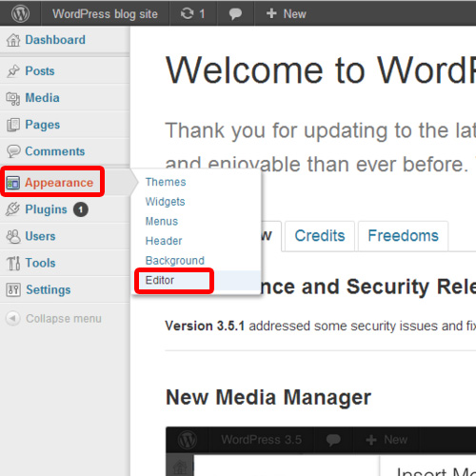This screenshot has width=476, height=476.
Task: Click the Tools icon in sidebar
Action: (13, 263)
